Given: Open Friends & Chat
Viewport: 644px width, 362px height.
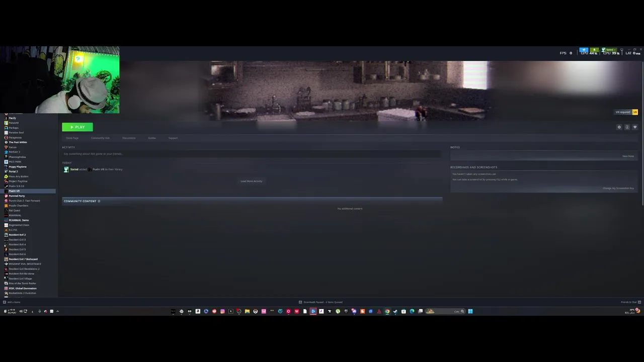Looking at the screenshot, I should tap(630, 302).
